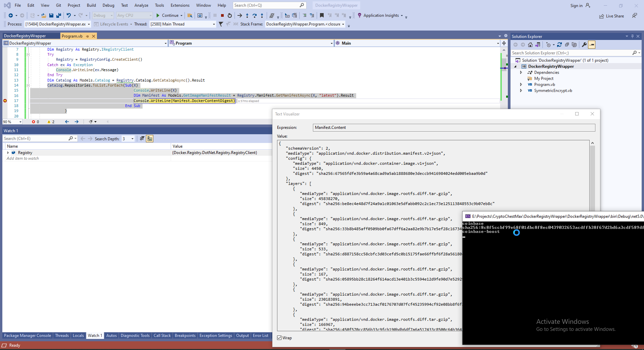Open the Process dropdown

58,24
